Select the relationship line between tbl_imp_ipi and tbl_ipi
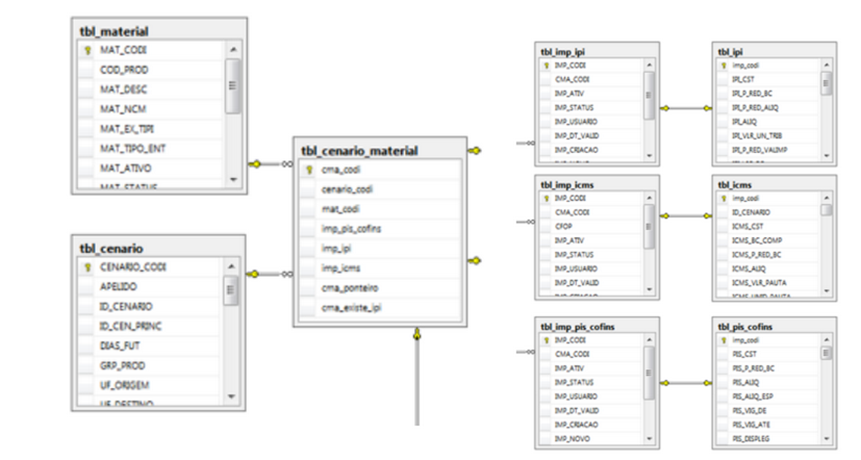The width and height of the screenshot is (861, 460). [686, 108]
